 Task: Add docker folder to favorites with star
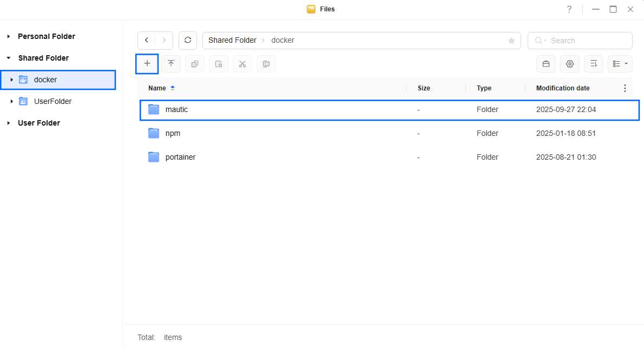(511, 41)
